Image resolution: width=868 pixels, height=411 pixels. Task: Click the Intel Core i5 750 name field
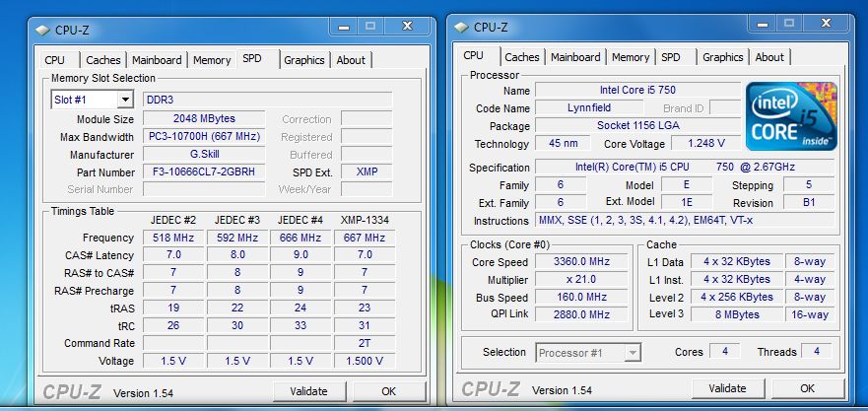click(637, 90)
